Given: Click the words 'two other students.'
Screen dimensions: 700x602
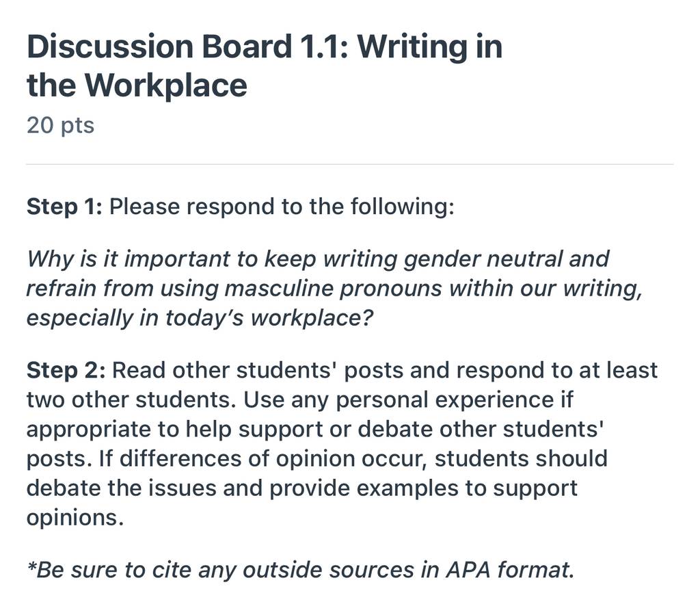Looking at the screenshot, I should point(131,400).
